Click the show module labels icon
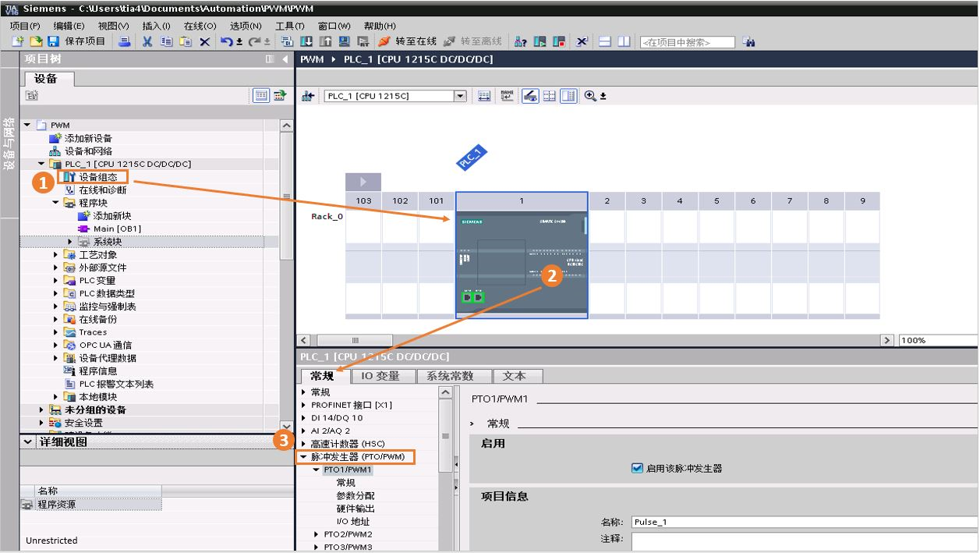The image size is (980, 553). 508,96
